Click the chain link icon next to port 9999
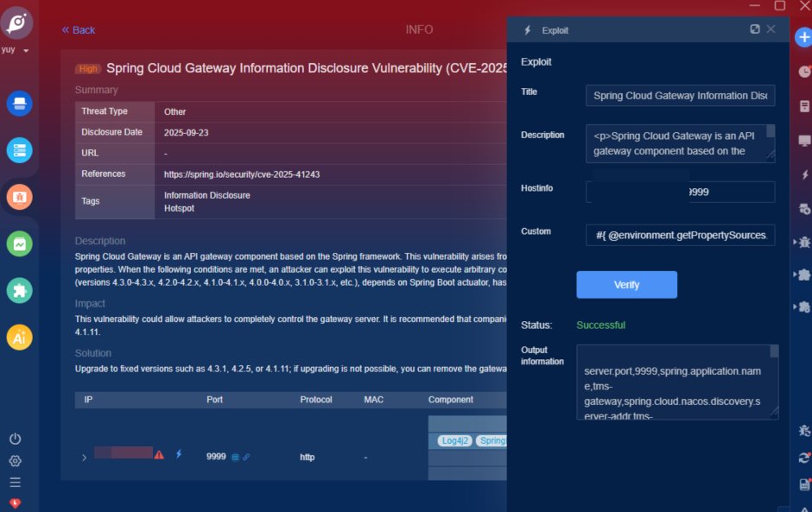 pyautogui.click(x=246, y=457)
